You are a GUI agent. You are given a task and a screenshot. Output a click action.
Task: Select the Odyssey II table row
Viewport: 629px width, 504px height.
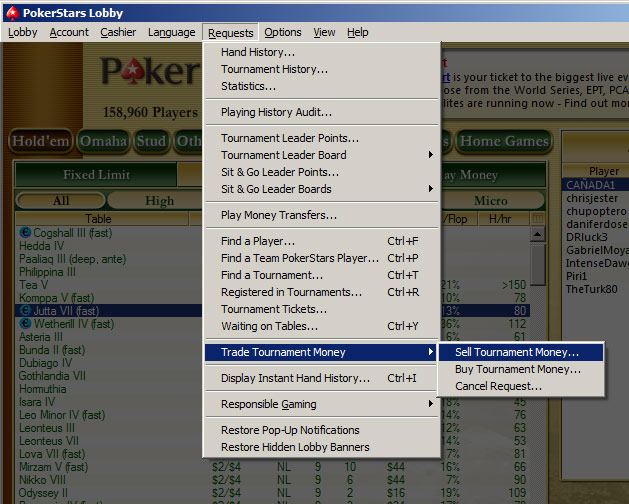point(273,492)
